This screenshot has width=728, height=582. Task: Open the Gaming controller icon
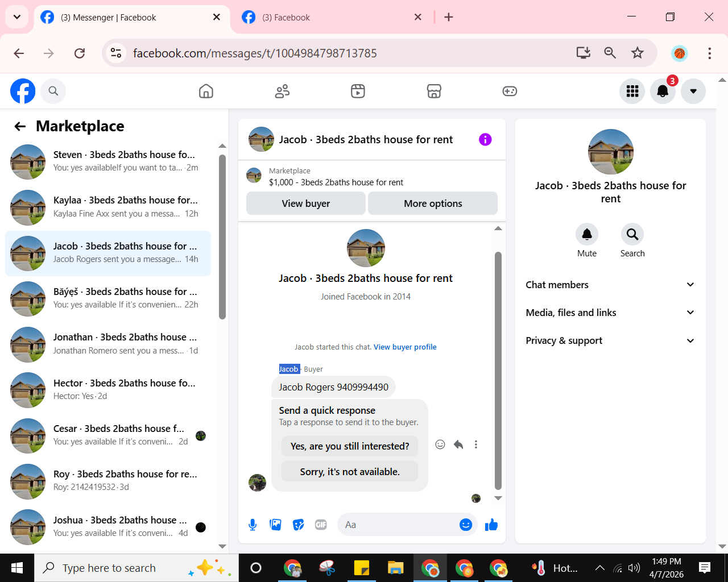point(510,91)
